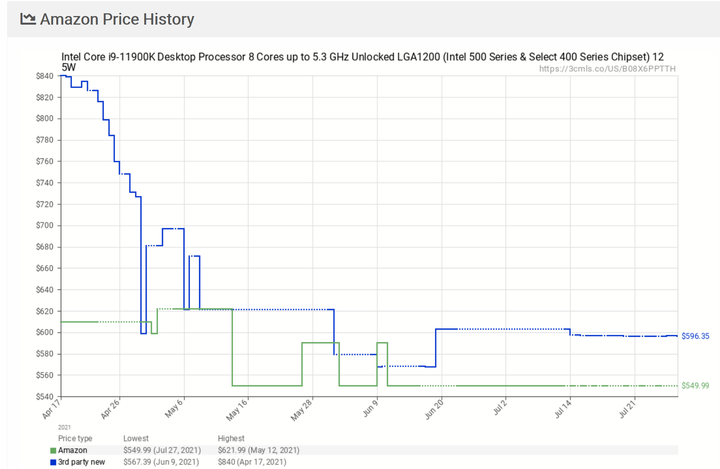The image size is (720, 469).
Task: Click the $780 y-axis label
Action: click(x=45, y=140)
